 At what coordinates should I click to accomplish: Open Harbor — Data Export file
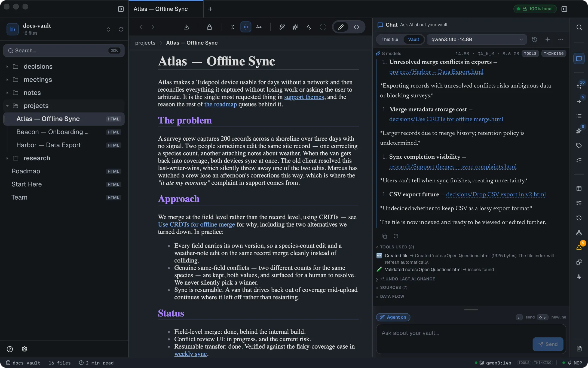(64, 145)
